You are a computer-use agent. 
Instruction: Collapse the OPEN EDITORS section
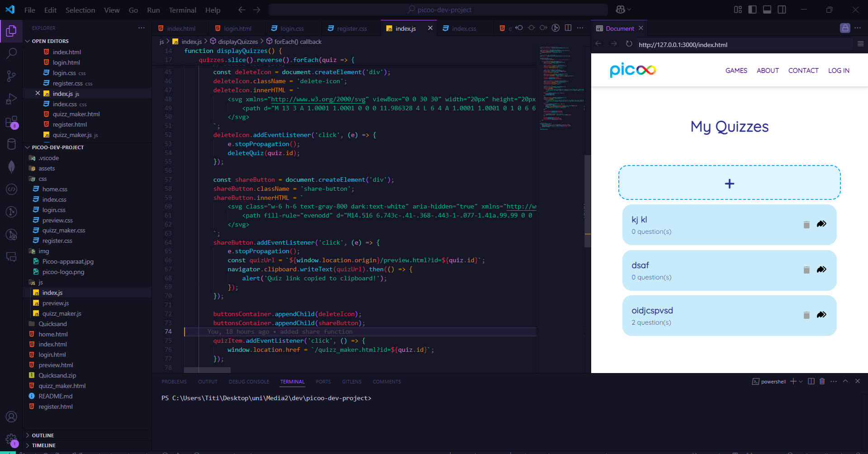click(x=28, y=41)
